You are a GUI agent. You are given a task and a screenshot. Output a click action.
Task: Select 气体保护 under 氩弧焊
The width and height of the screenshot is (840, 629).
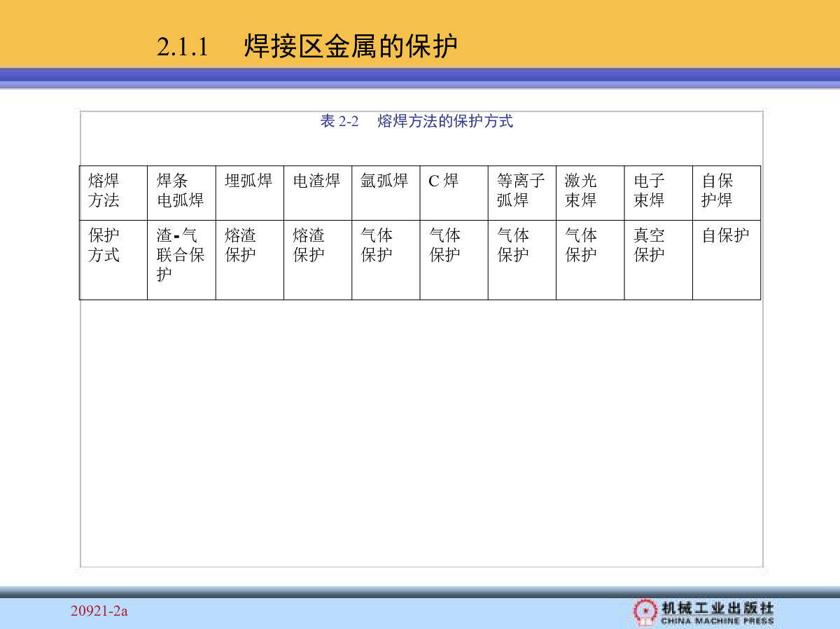(386, 260)
